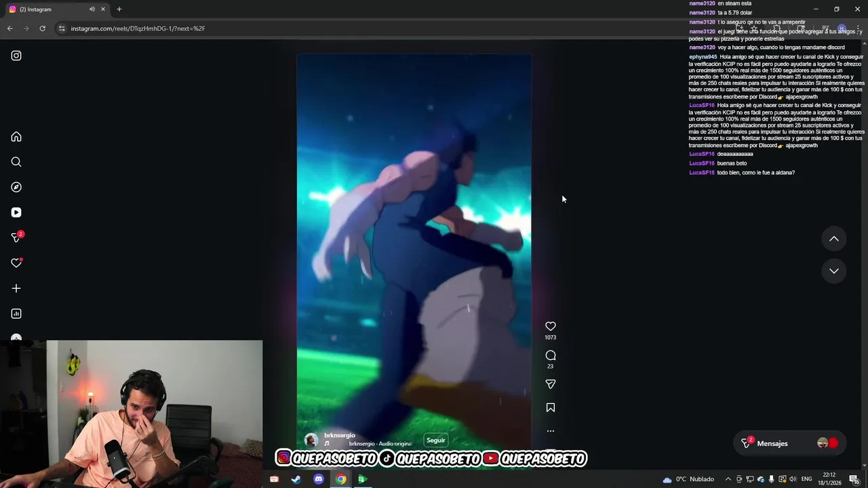Open the reel's more options menu

point(551,431)
